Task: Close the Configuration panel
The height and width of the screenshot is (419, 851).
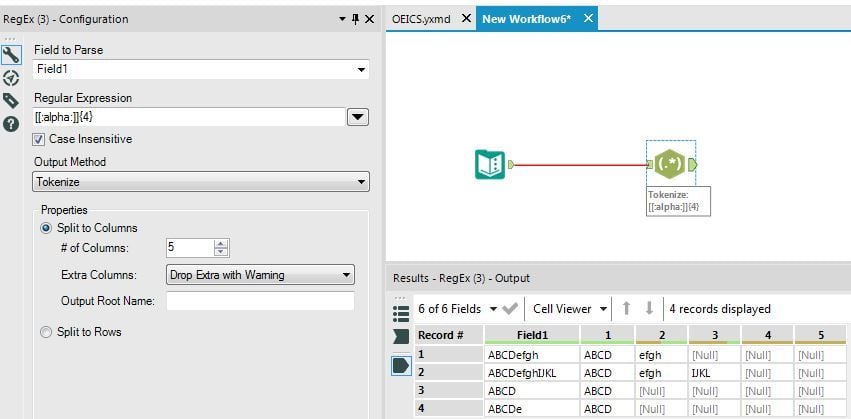Action: click(x=370, y=19)
